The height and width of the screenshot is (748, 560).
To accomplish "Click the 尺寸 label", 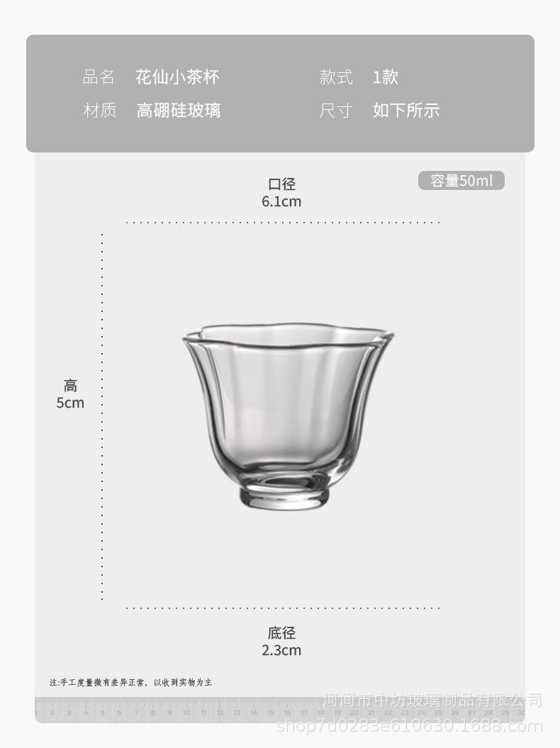I will tap(336, 110).
